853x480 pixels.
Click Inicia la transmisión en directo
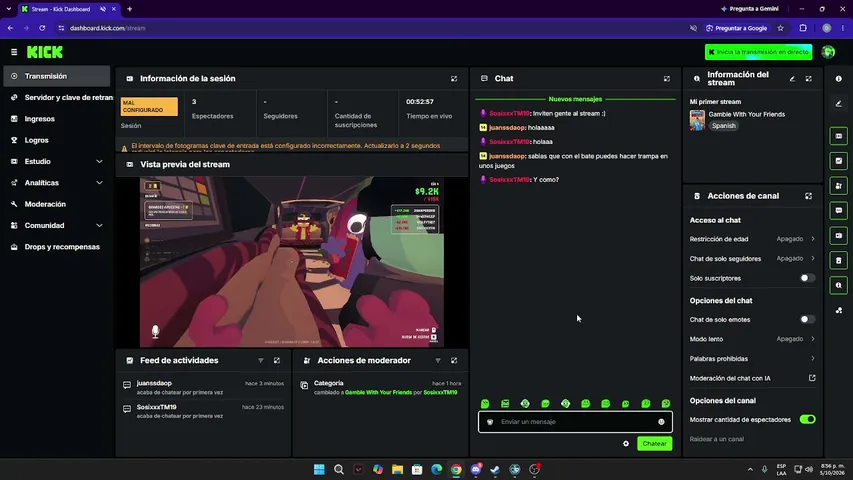[758, 52]
